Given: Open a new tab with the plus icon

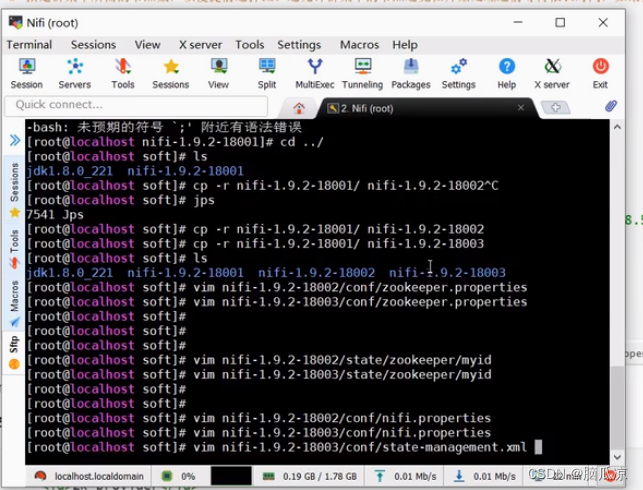Looking at the screenshot, I should [x=556, y=107].
